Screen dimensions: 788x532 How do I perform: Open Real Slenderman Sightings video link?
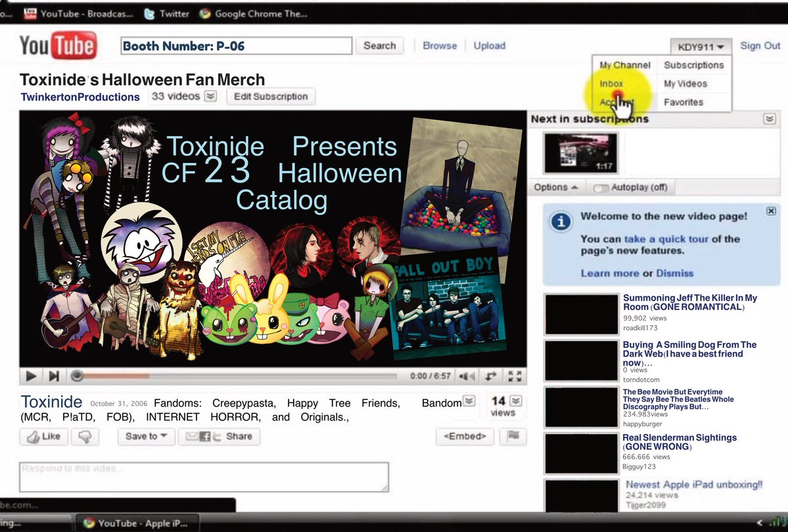pos(680,442)
